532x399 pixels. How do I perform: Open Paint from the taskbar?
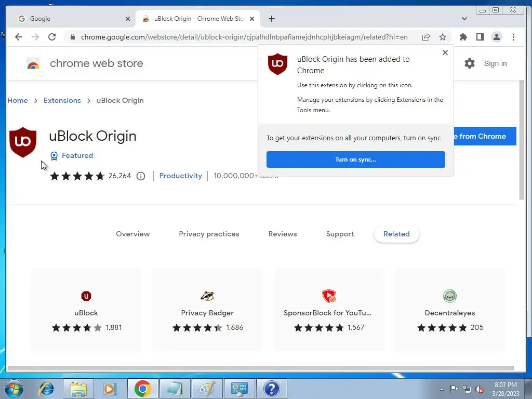point(207,389)
